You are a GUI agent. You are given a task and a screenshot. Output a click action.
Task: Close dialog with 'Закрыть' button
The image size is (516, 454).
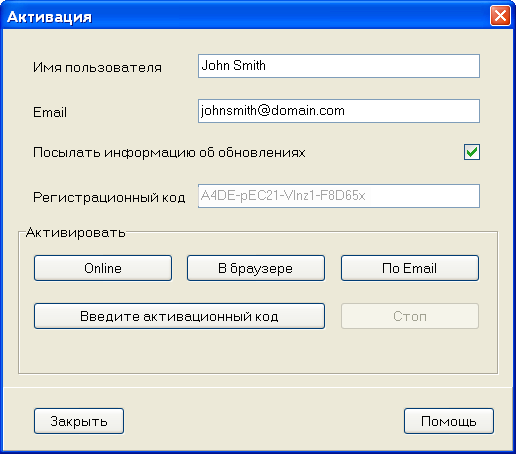point(79,421)
